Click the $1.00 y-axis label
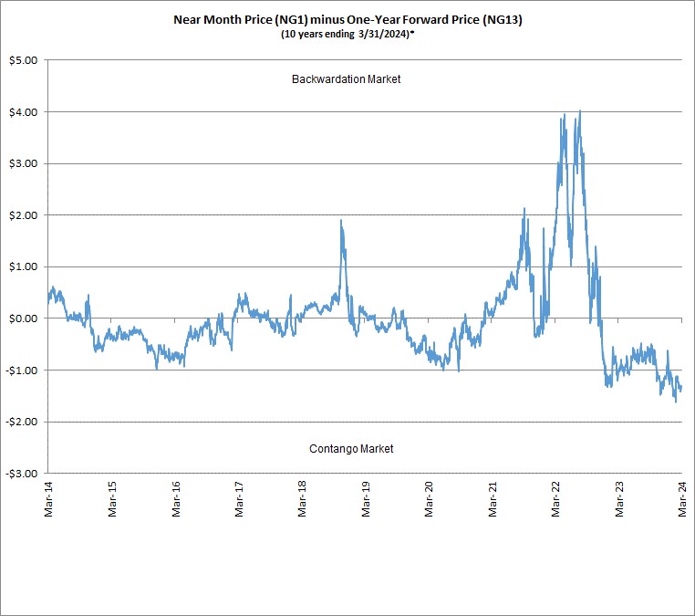 pyautogui.click(x=24, y=267)
